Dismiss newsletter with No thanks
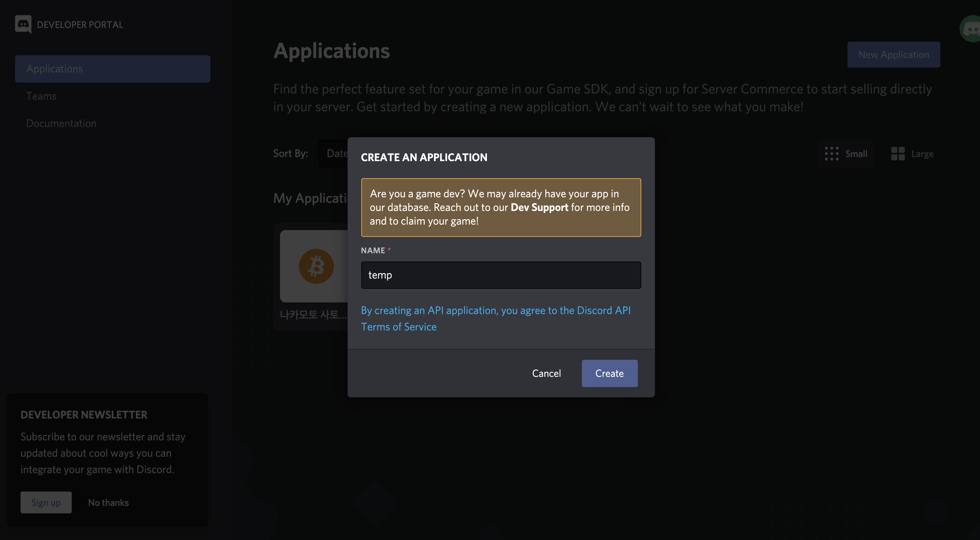Screen dimensions: 980x540 (109, 502)
